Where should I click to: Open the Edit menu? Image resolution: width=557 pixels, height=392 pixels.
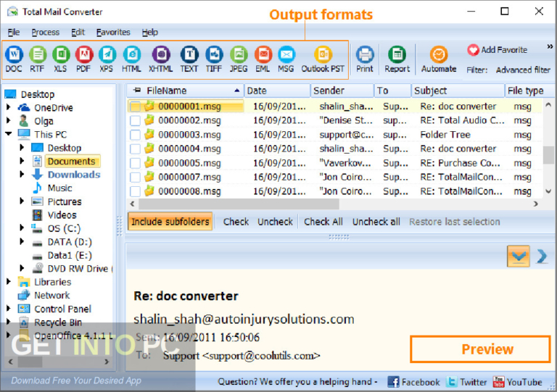pos(78,33)
